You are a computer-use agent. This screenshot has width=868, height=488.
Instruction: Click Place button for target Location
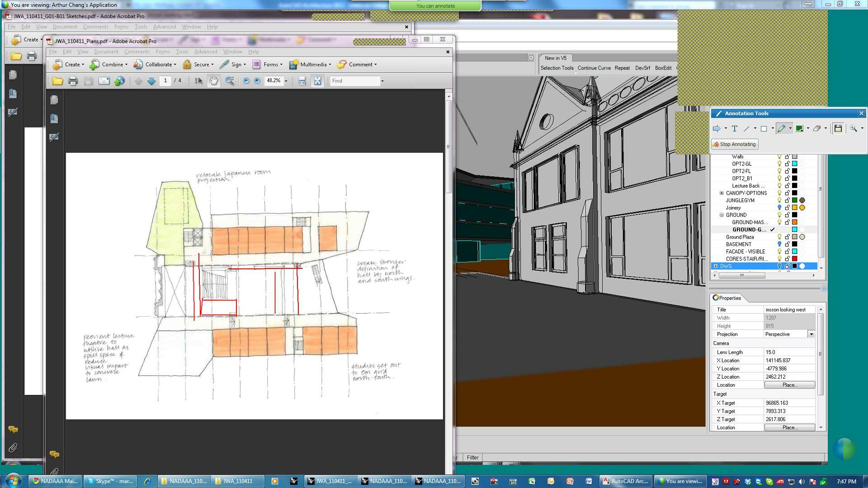click(790, 427)
